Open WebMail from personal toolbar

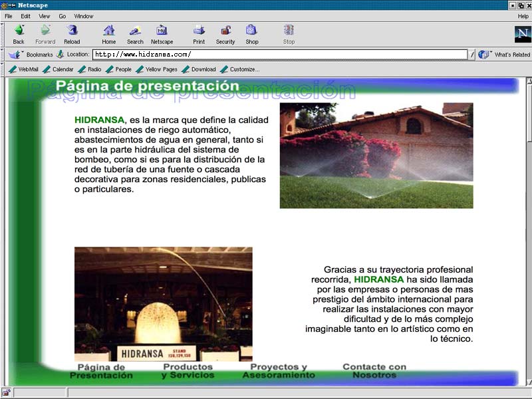point(24,69)
